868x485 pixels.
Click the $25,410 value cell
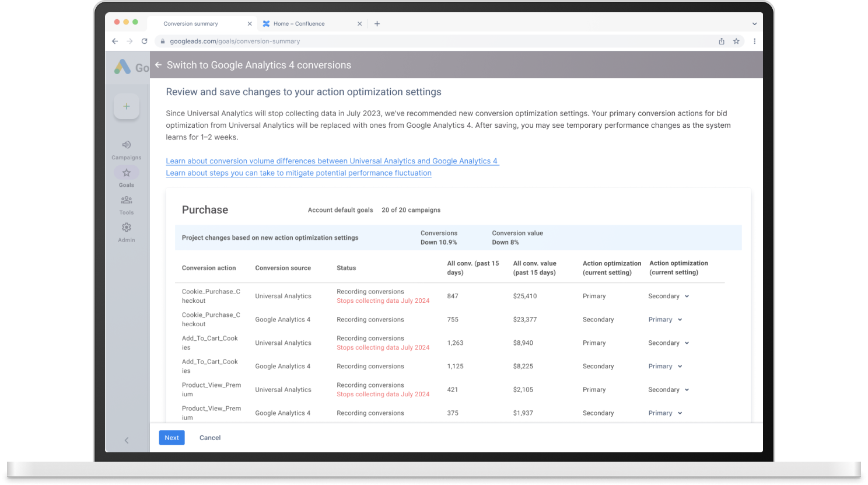(x=525, y=296)
